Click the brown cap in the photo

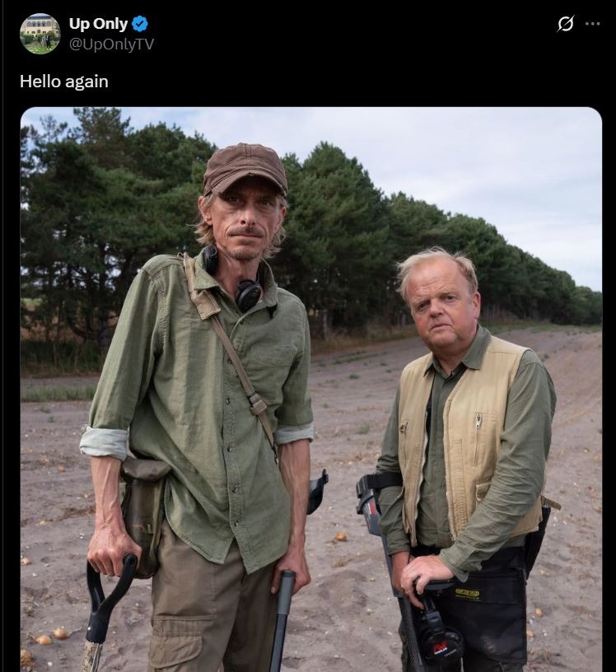245,167
